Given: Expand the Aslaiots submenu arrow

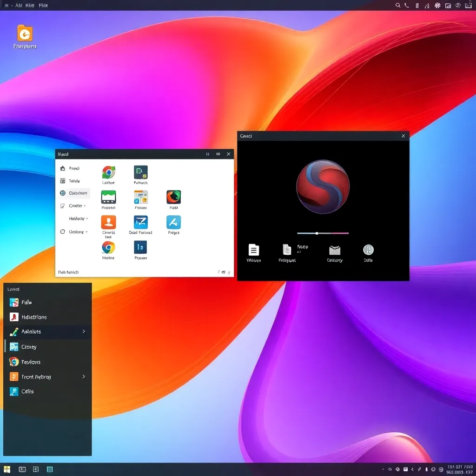Looking at the screenshot, I should 84,331.
